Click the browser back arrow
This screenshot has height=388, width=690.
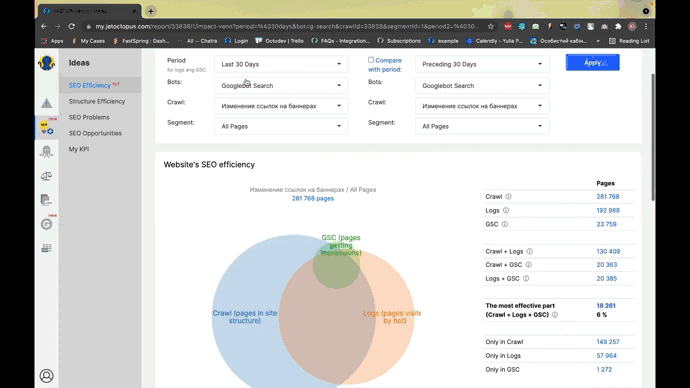coord(44,26)
